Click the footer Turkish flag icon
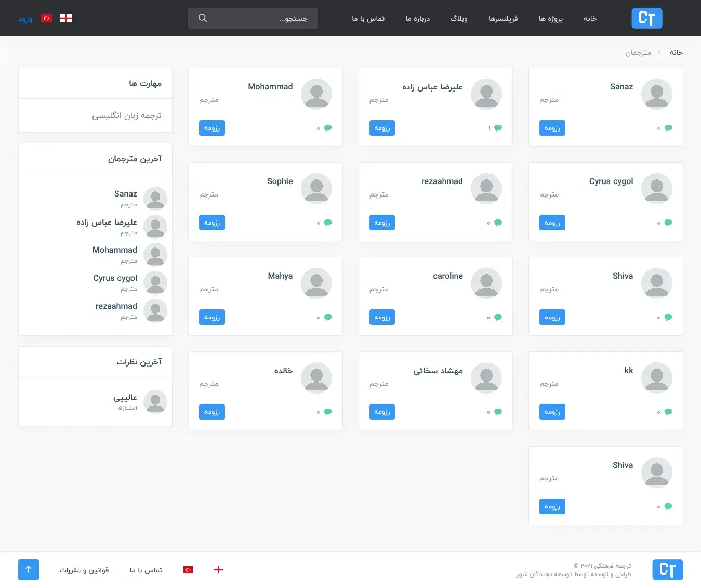Image resolution: width=701 pixels, height=588 pixels. tap(188, 570)
